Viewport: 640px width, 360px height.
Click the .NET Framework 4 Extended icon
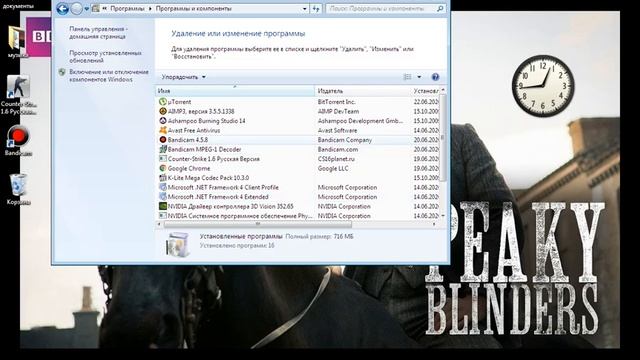click(162, 196)
